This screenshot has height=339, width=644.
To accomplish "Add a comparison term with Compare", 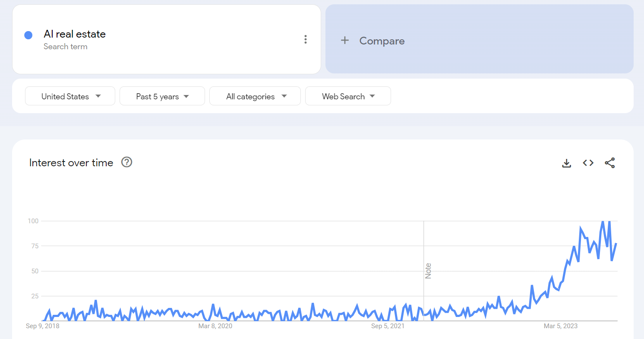I will [480, 39].
